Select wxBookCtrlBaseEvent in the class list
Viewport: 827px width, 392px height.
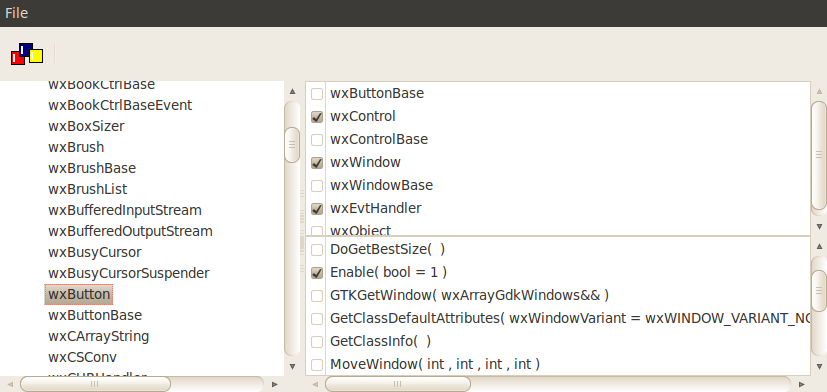pyautogui.click(x=120, y=105)
